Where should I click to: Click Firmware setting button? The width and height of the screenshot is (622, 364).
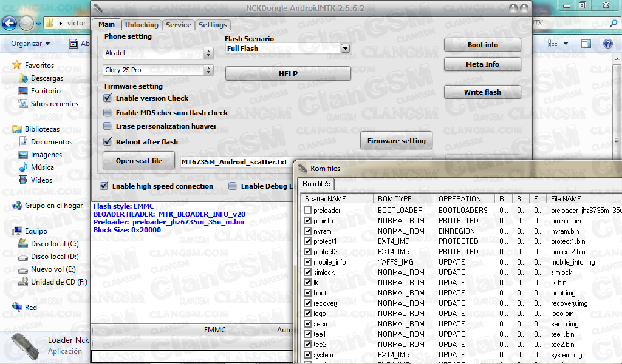tap(396, 141)
